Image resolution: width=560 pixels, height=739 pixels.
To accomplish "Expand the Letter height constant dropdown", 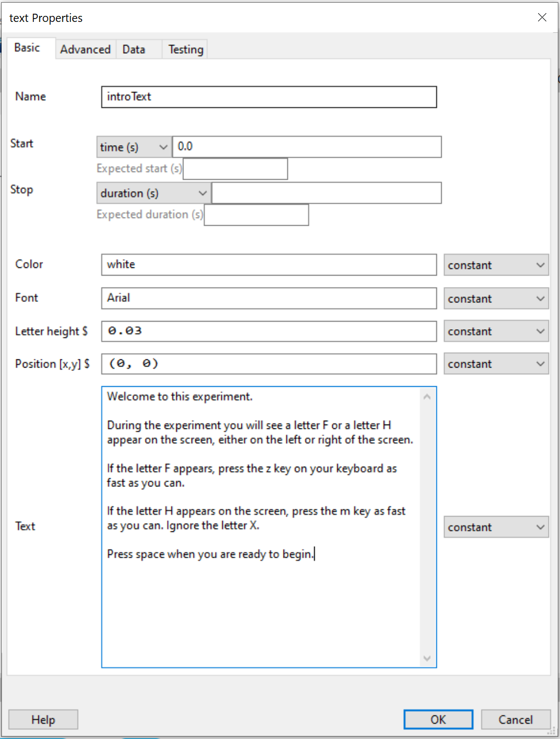I will (x=495, y=331).
